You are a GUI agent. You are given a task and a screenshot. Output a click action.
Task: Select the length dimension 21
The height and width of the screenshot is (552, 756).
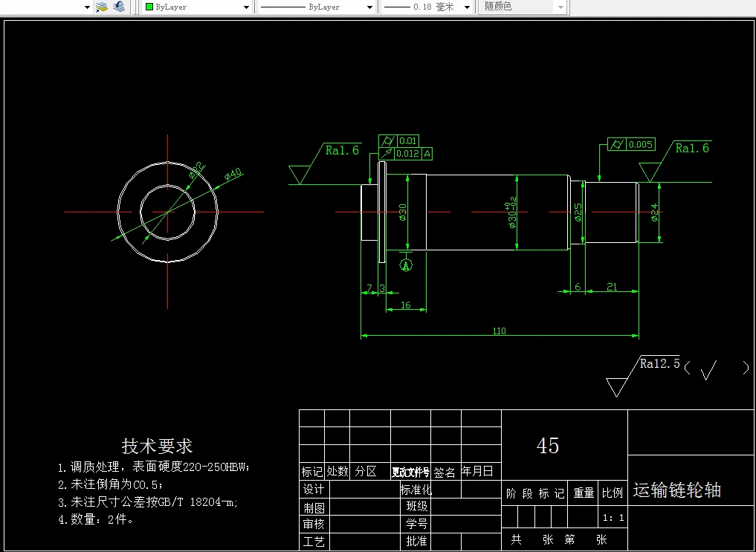pos(612,287)
